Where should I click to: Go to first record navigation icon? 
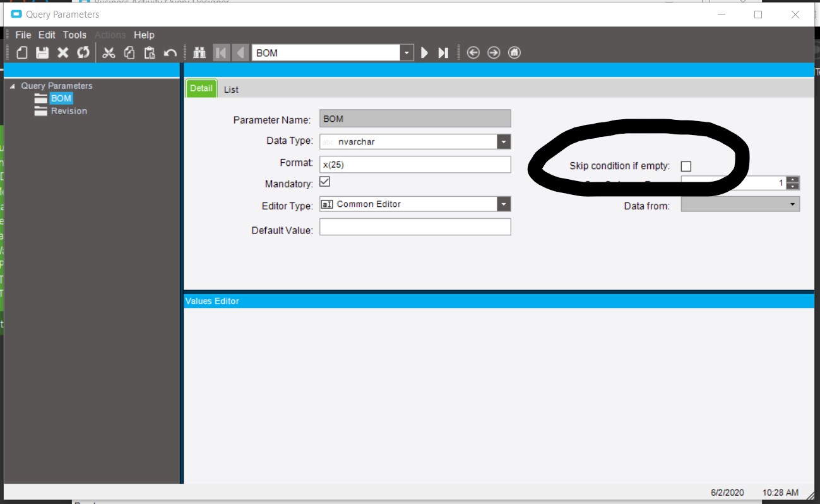click(x=221, y=53)
